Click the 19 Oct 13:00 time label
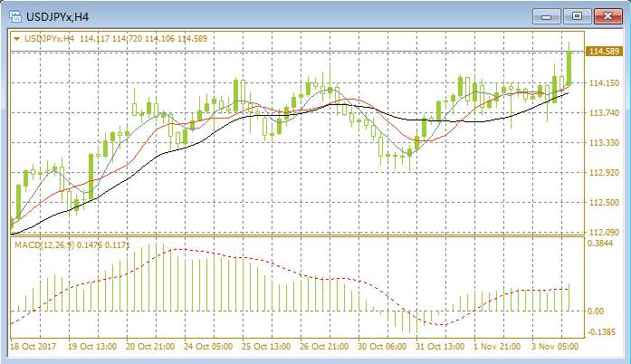The image size is (631, 364). tap(92, 346)
